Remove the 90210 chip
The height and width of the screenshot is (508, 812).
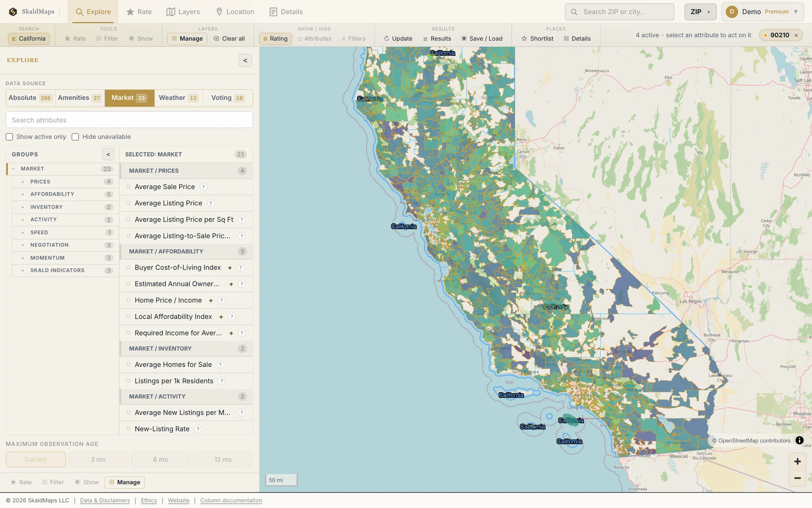coord(796,35)
